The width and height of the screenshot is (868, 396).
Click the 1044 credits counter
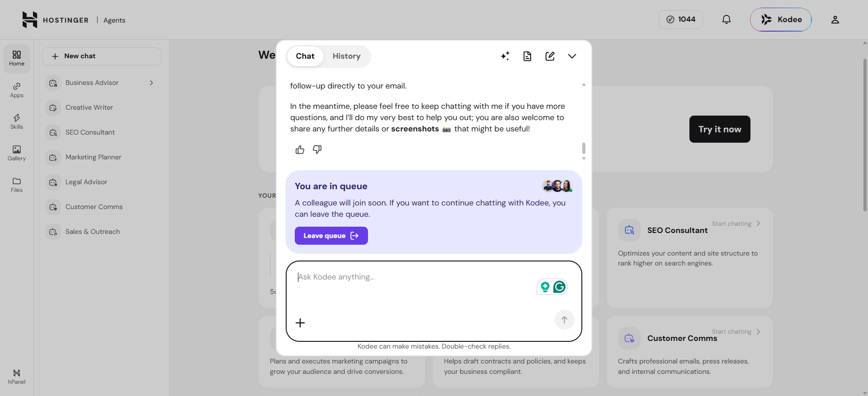pos(680,19)
